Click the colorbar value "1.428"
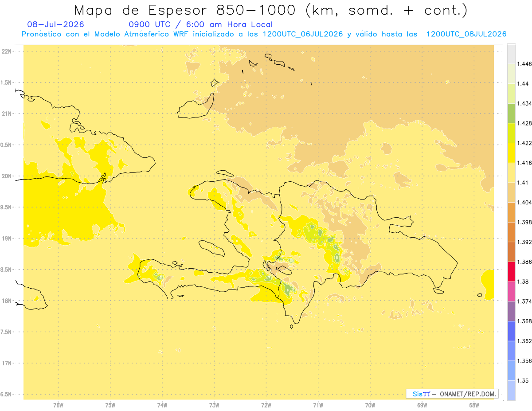Screen dimensions: 532x411 [x=524, y=123]
